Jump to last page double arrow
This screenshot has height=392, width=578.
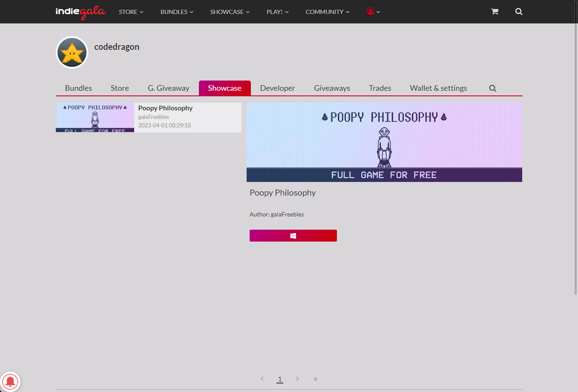click(316, 379)
